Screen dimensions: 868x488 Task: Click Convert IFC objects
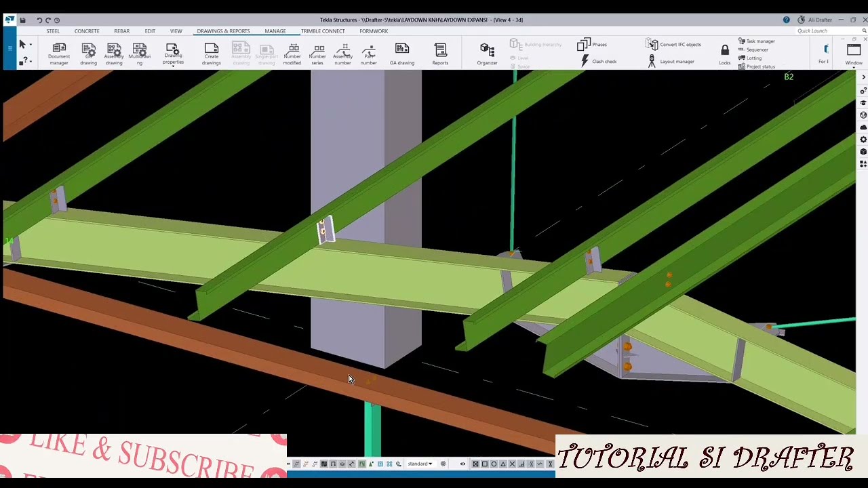tap(673, 45)
